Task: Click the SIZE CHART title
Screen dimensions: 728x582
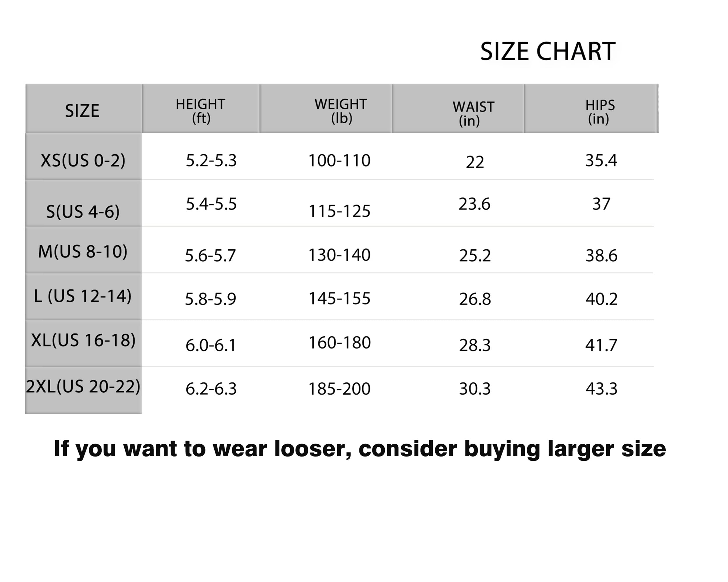Action: pyautogui.click(x=547, y=52)
